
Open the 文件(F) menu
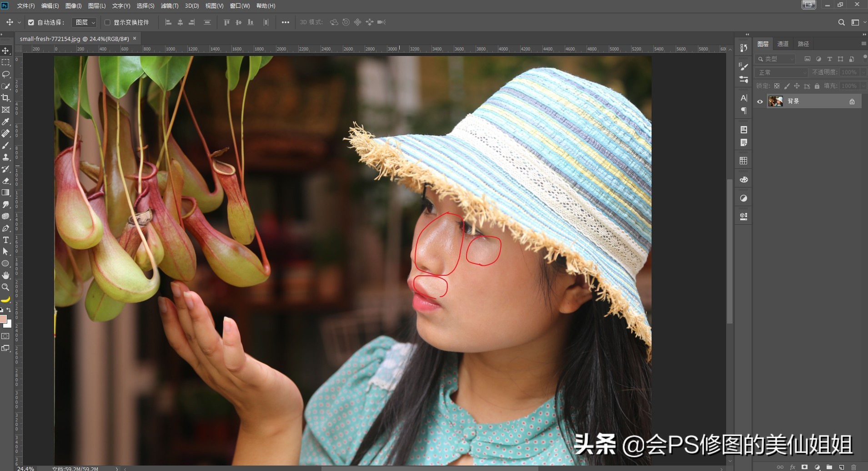[26, 6]
